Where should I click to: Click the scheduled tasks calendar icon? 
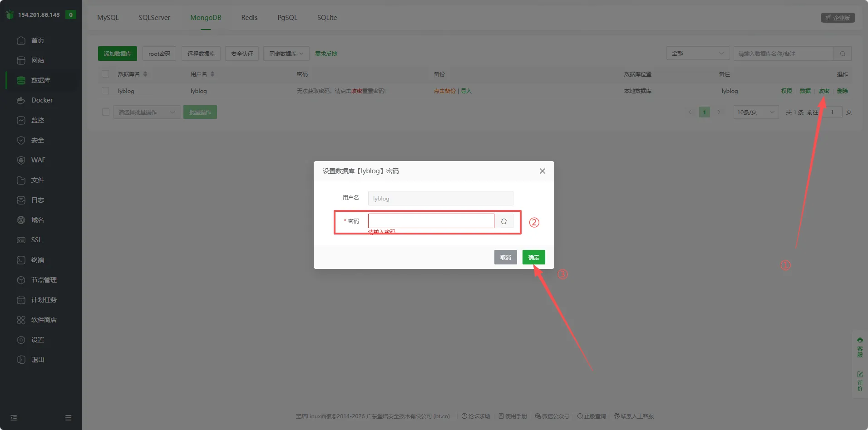pyautogui.click(x=21, y=300)
